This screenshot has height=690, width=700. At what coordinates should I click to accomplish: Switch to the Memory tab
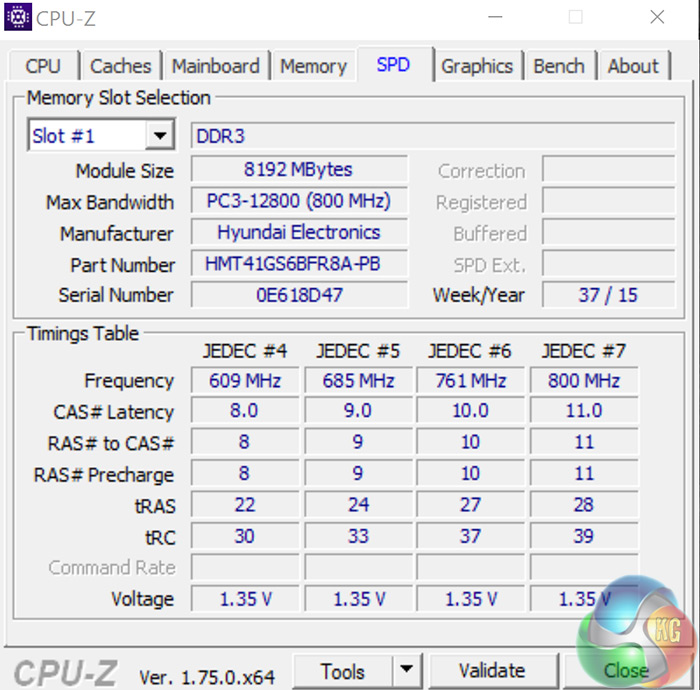tap(313, 66)
